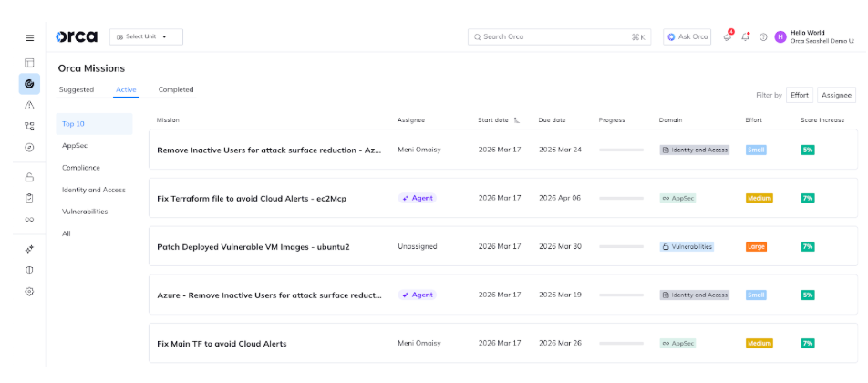Click Agent badge on Fix Terraform row
Screen dimensions: 868x383
(x=417, y=198)
